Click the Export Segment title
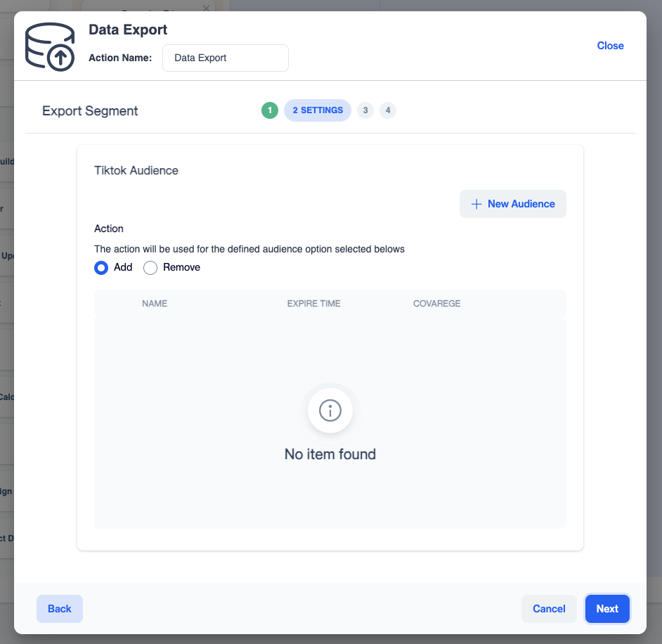Image resolution: width=662 pixels, height=644 pixels. [90, 111]
